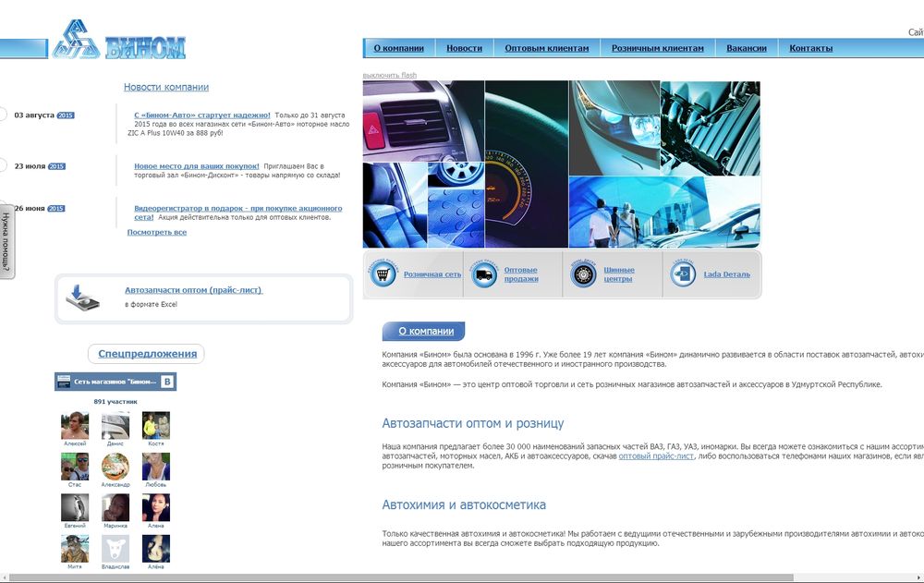
Task: Open the Розничная сеть shopping cart icon
Action: 383,274
